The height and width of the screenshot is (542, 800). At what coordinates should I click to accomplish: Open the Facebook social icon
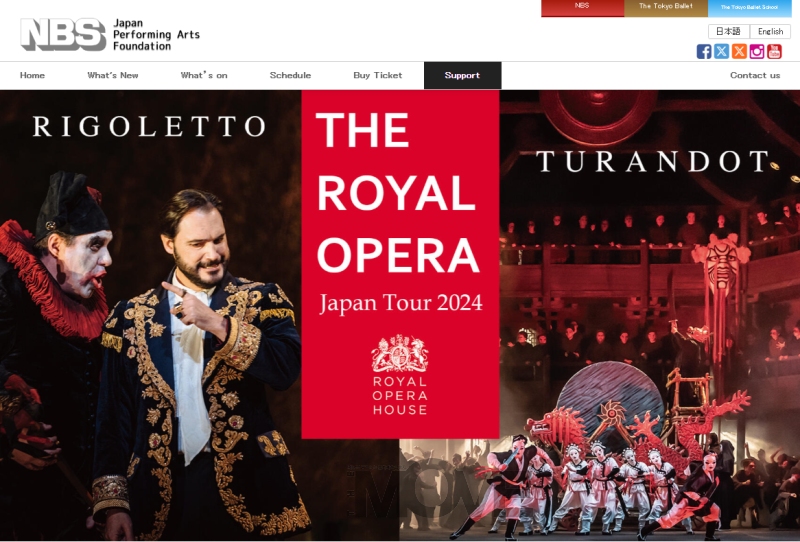[x=704, y=52]
